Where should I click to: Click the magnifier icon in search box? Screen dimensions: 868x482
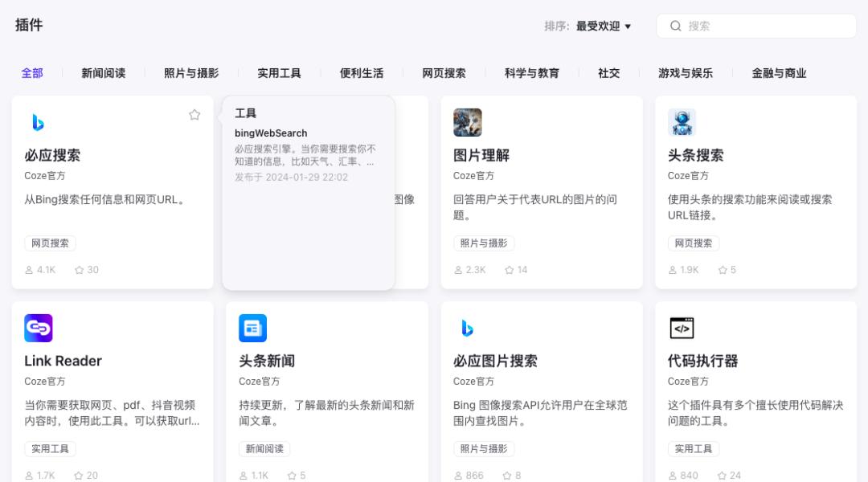tap(675, 26)
